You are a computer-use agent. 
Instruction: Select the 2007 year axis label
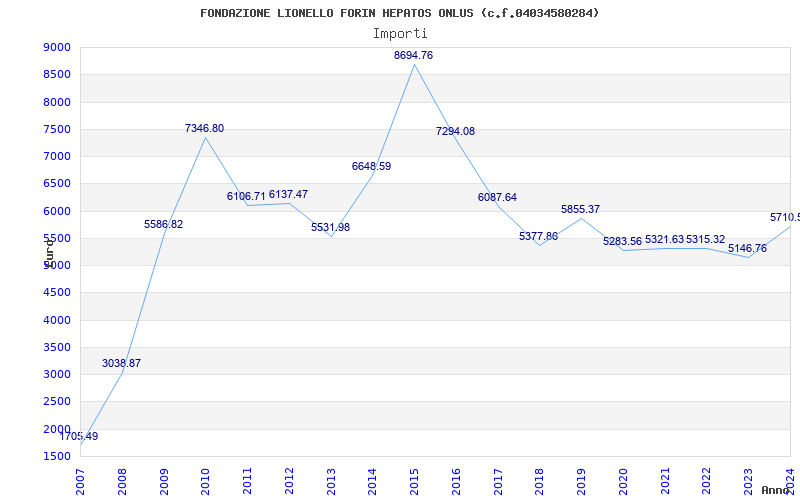point(81,482)
